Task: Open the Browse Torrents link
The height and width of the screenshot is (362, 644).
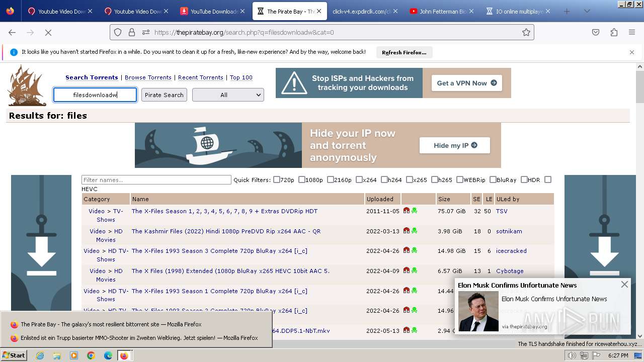Action: click(x=148, y=77)
